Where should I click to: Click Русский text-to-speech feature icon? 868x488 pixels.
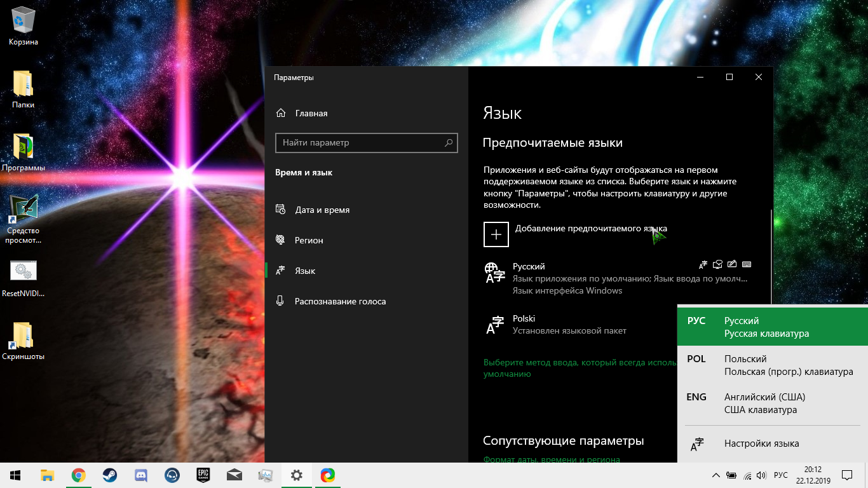tap(717, 264)
